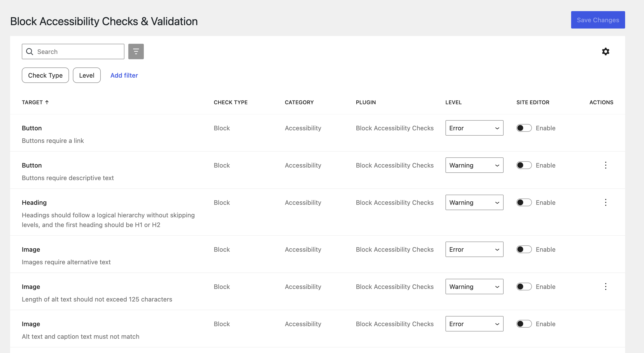Image resolution: width=644 pixels, height=353 pixels.
Task: Click 'Alt text and caption text must not match'
Action: [x=80, y=336]
